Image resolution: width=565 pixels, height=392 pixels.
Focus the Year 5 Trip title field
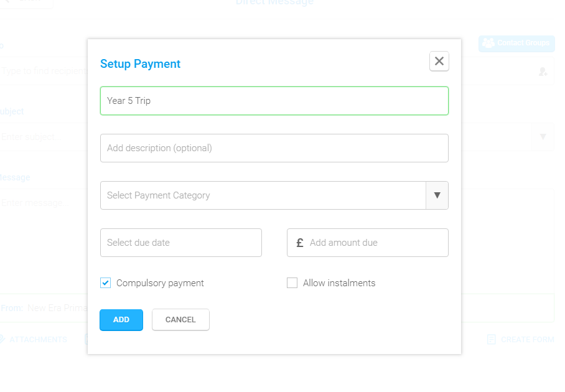click(x=274, y=101)
